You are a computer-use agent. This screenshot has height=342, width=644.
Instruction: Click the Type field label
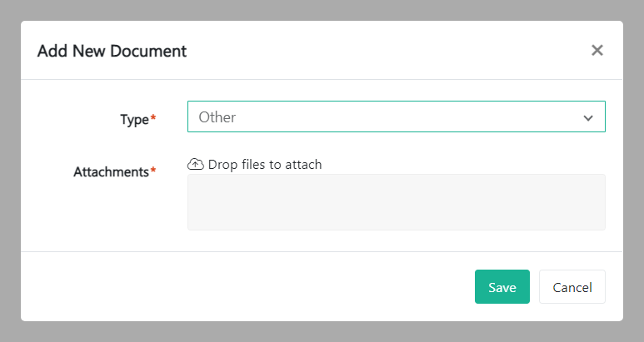[133, 119]
